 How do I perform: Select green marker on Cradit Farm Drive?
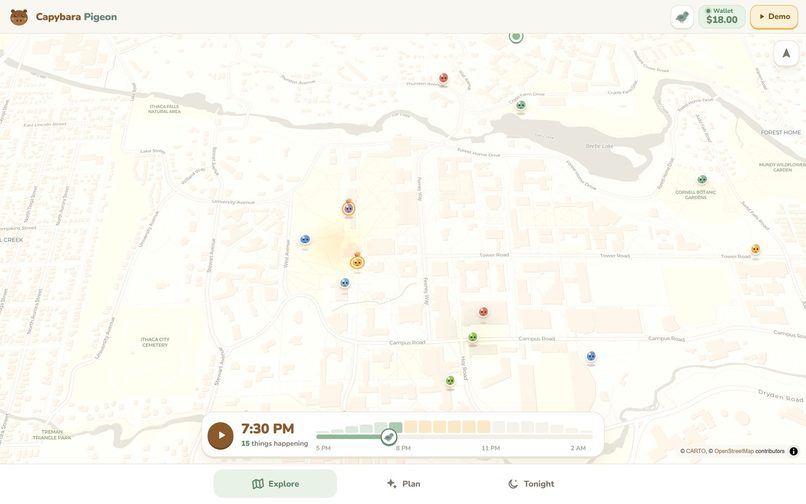(521, 105)
